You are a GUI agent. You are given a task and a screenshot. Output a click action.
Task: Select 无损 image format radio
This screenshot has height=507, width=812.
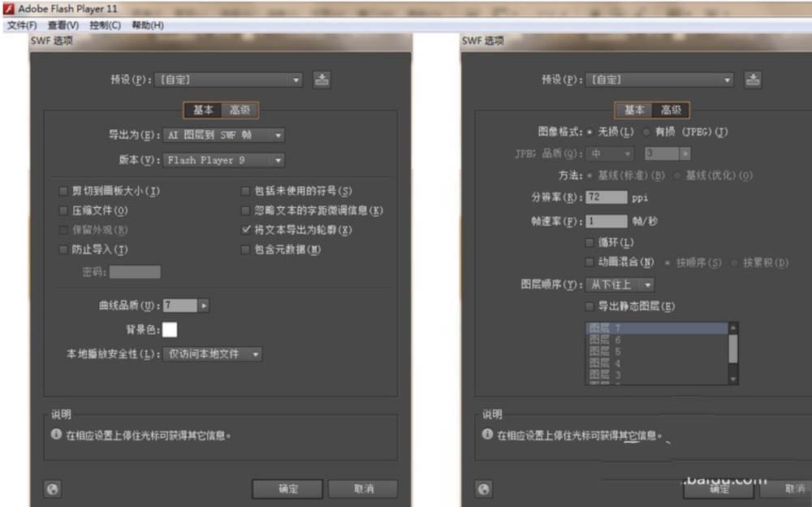pos(590,132)
